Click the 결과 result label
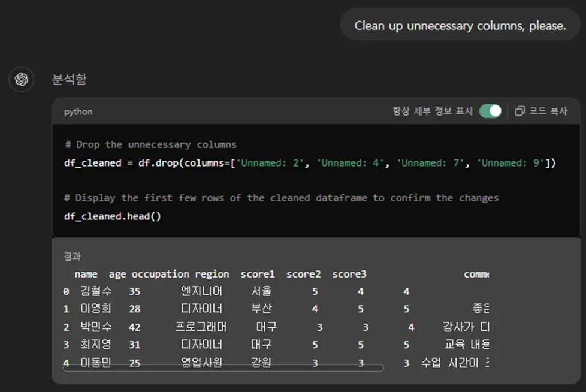586x392 pixels. coord(73,256)
